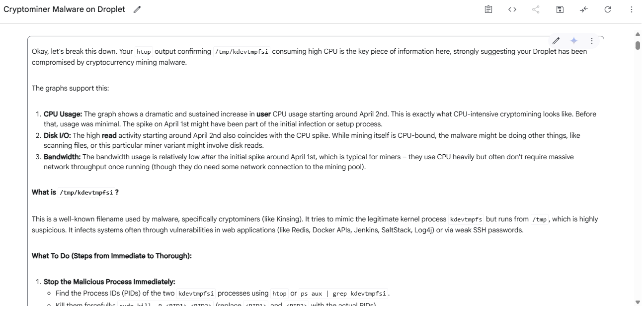Save the prompt with the floppy disk icon
The image size is (644, 310).
(x=560, y=9)
